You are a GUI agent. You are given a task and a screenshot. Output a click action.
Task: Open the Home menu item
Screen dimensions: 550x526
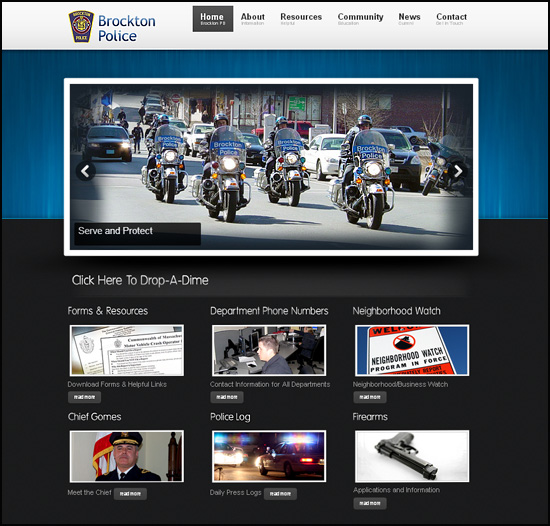[x=213, y=19]
